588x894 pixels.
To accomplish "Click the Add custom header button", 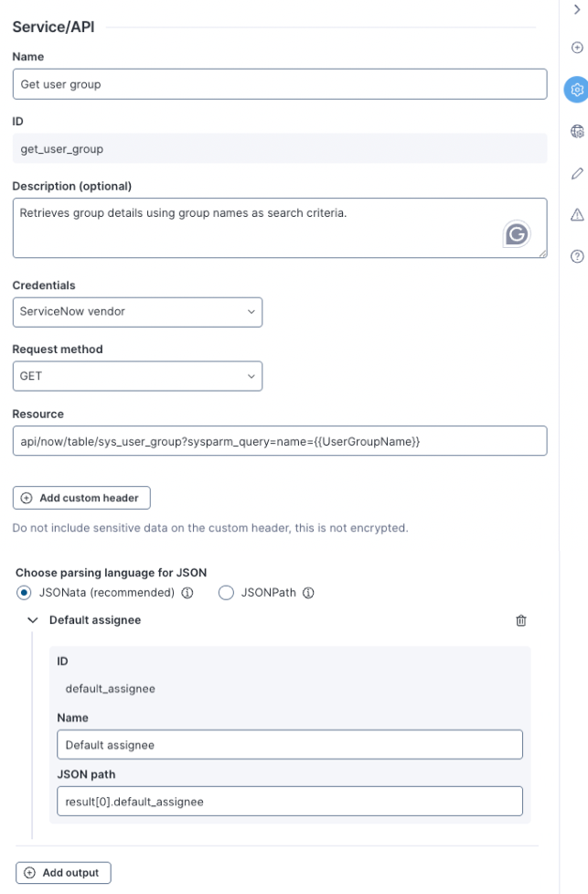I will tap(81, 498).
